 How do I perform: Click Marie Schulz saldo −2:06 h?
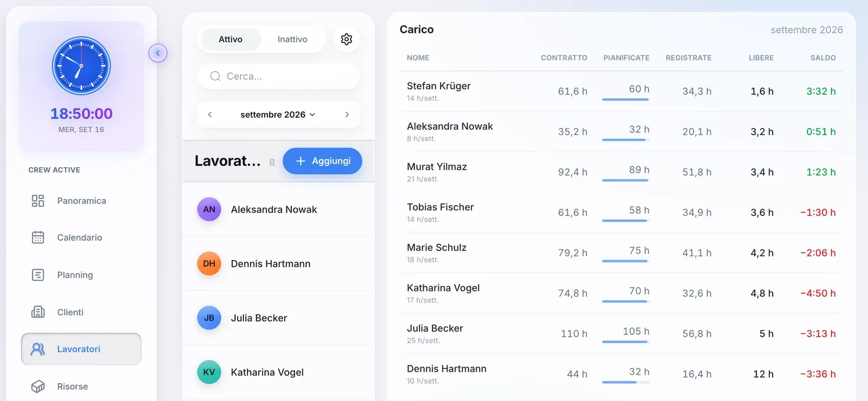(x=818, y=253)
